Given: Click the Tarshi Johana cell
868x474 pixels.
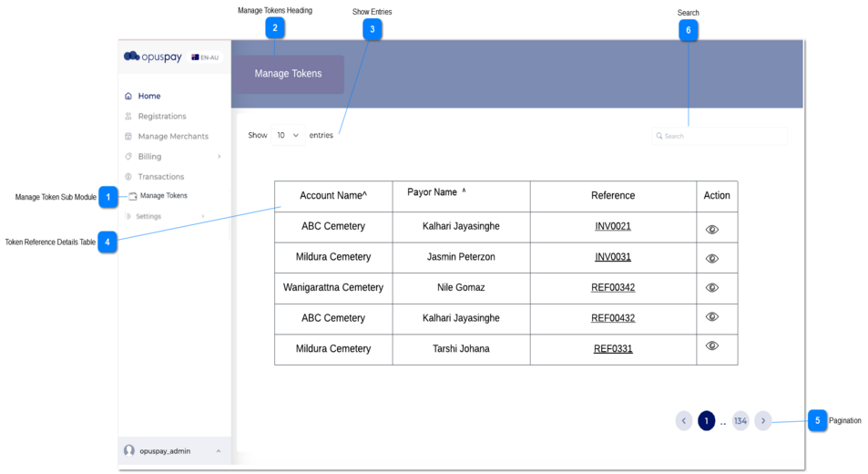Looking at the screenshot, I should click(461, 349).
